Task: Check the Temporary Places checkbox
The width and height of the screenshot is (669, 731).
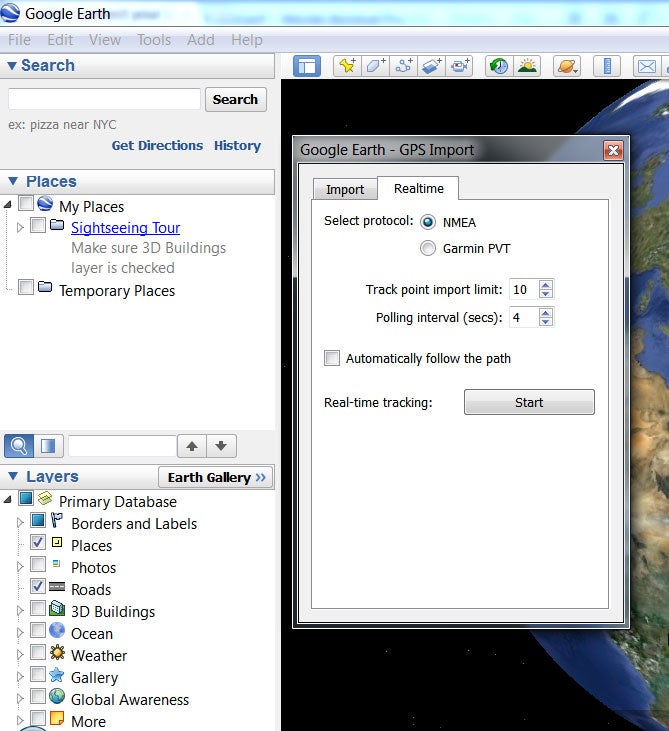Action: tap(26, 287)
